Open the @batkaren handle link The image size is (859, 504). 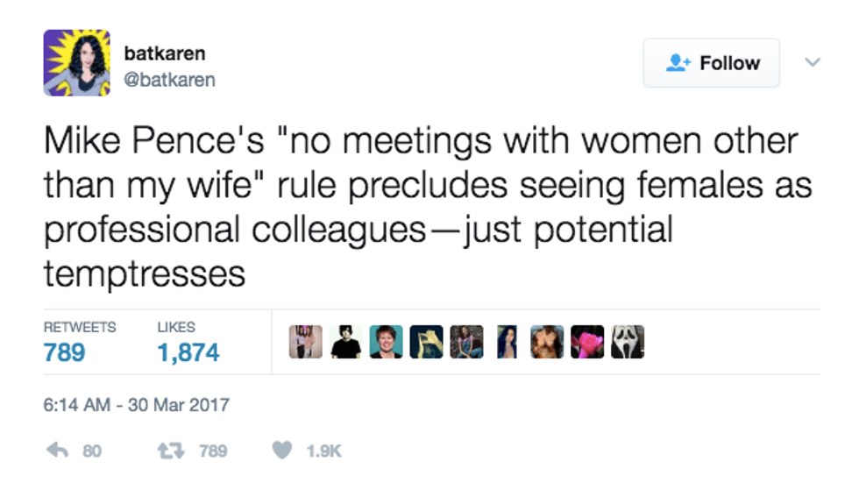click(x=169, y=81)
